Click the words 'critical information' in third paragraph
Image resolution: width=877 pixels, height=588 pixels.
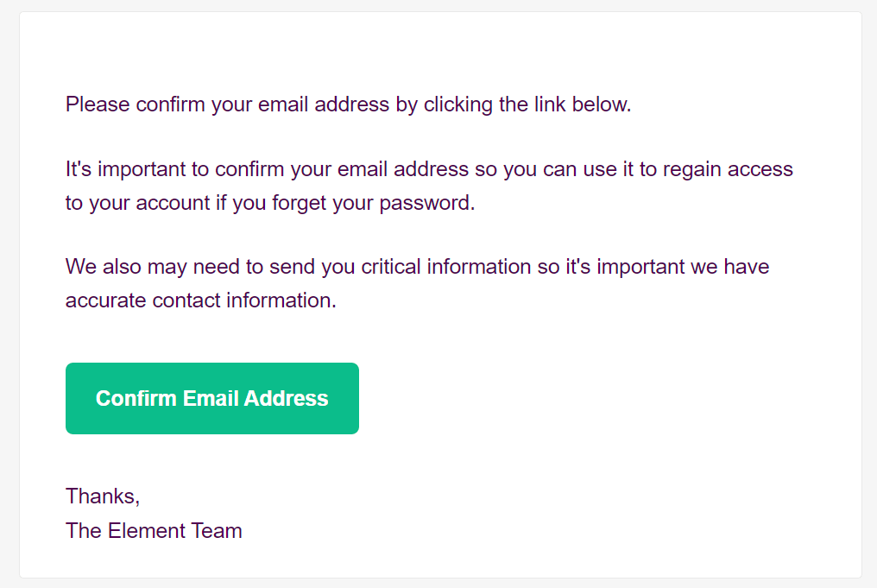coord(445,267)
